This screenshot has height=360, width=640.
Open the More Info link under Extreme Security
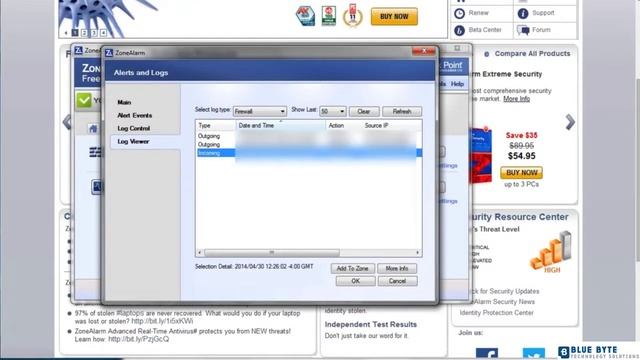[516, 99]
